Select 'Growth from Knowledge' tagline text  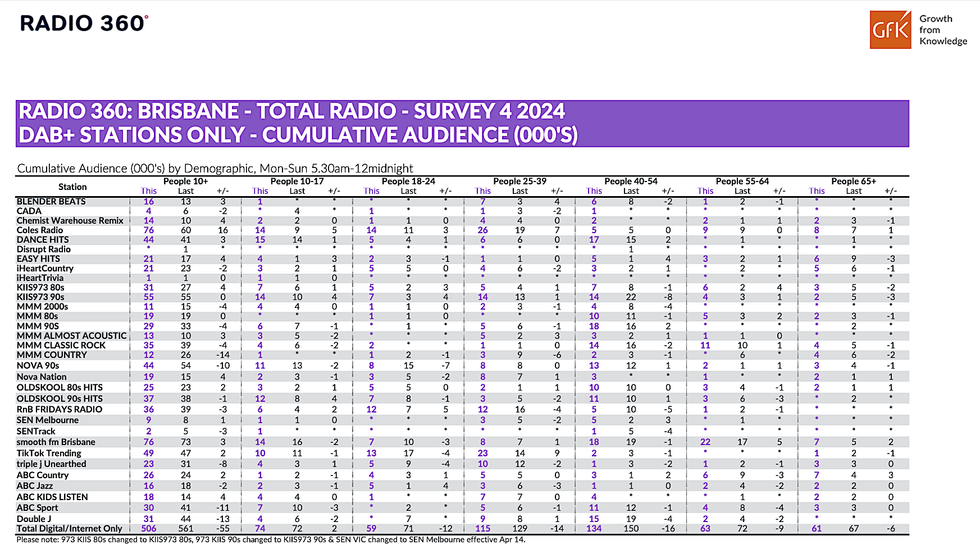[943, 30]
